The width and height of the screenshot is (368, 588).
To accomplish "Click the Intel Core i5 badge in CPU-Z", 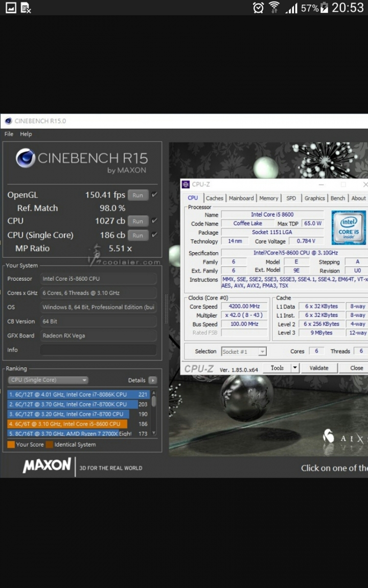I will pyautogui.click(x=349, y=228).
